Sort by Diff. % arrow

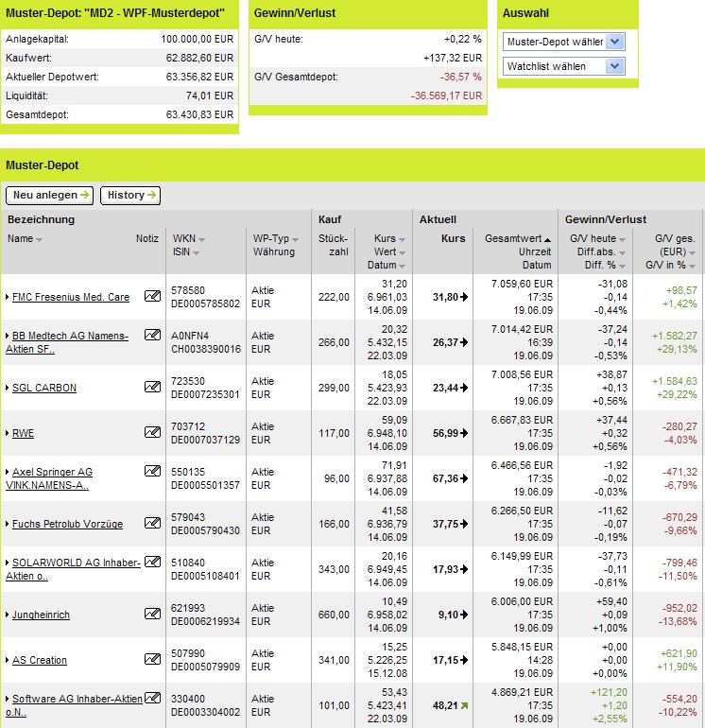click(x=623, y=267)
